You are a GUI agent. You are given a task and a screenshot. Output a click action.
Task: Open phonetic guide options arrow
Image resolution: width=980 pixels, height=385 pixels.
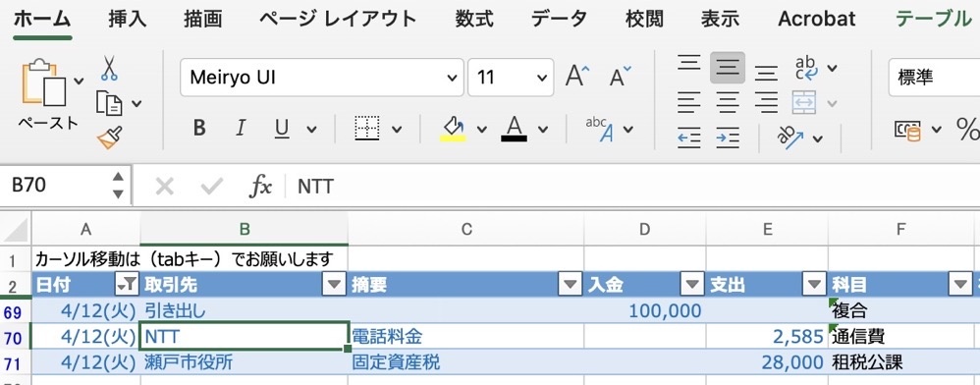tap(628, 130)
